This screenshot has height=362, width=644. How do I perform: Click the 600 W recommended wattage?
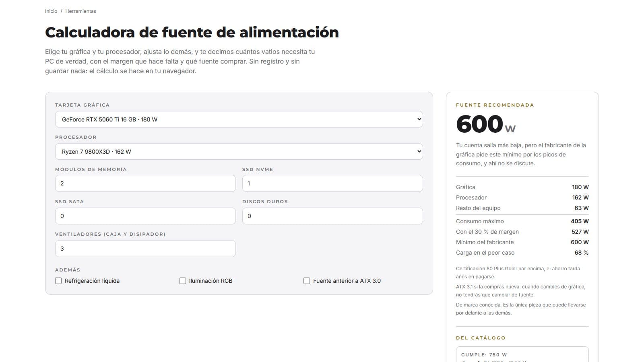pos(486,124)
